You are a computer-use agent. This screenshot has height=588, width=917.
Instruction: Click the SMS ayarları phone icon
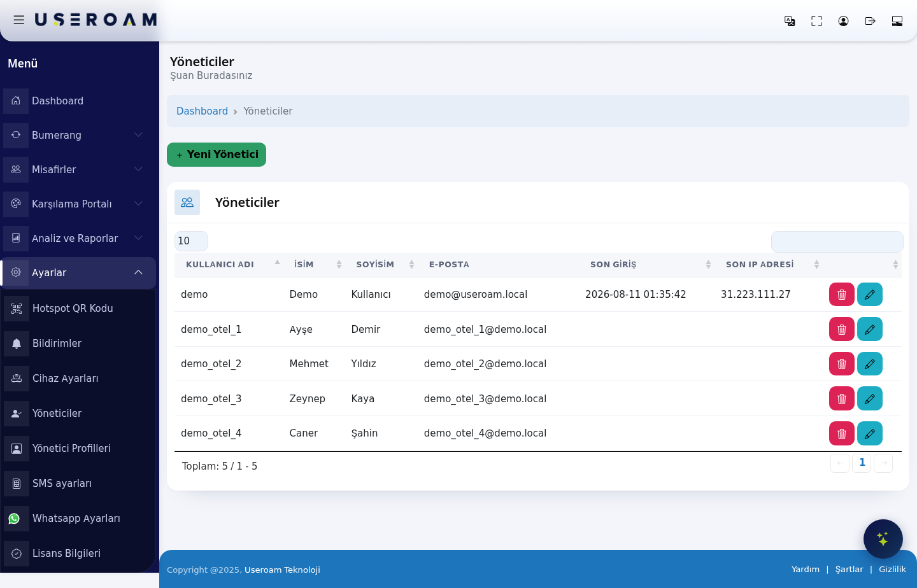17,484
